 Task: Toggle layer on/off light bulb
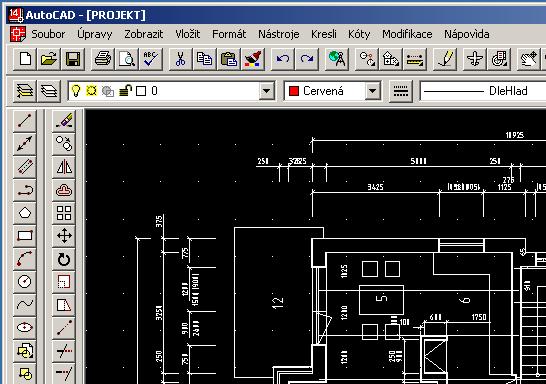tap(76, 91)
